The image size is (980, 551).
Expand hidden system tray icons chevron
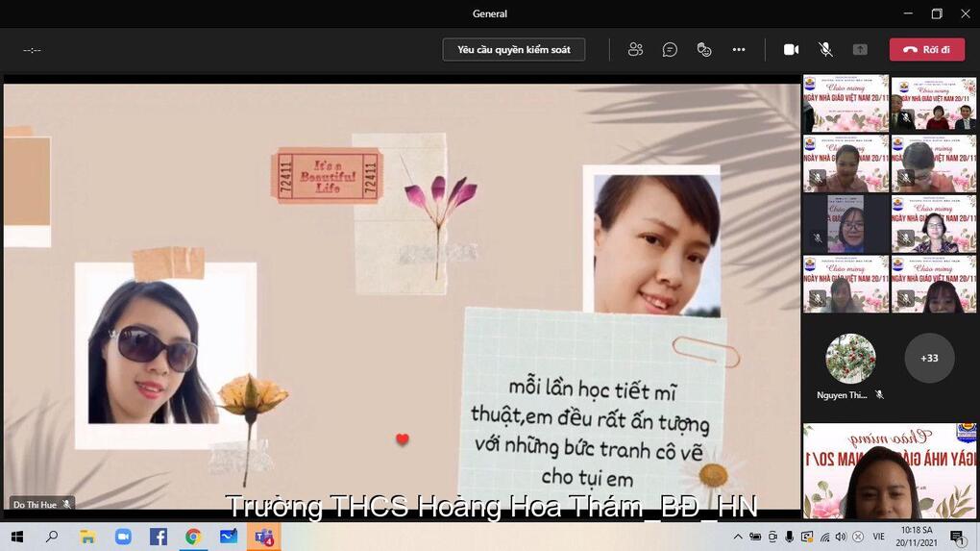[x=738, y=537]
